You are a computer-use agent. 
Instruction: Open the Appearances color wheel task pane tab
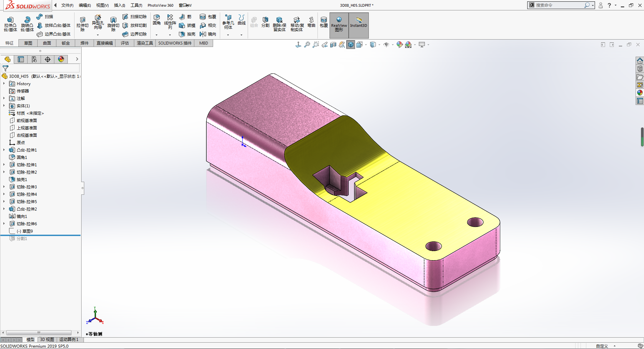tap(640, 93)
